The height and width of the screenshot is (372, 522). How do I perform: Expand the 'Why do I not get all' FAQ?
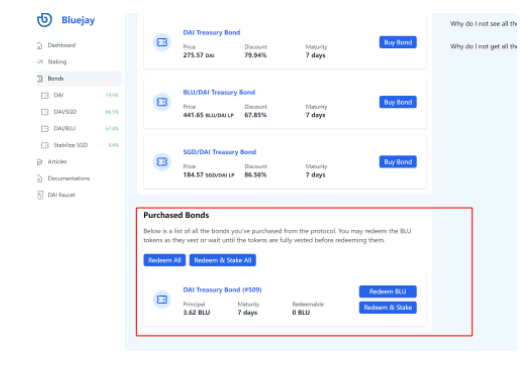tap(483, 46)
